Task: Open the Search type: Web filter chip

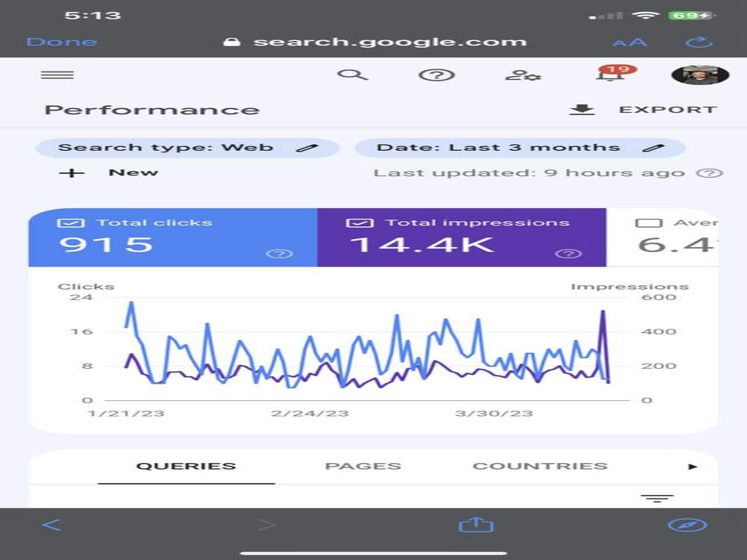Action: tap(187, 148)
